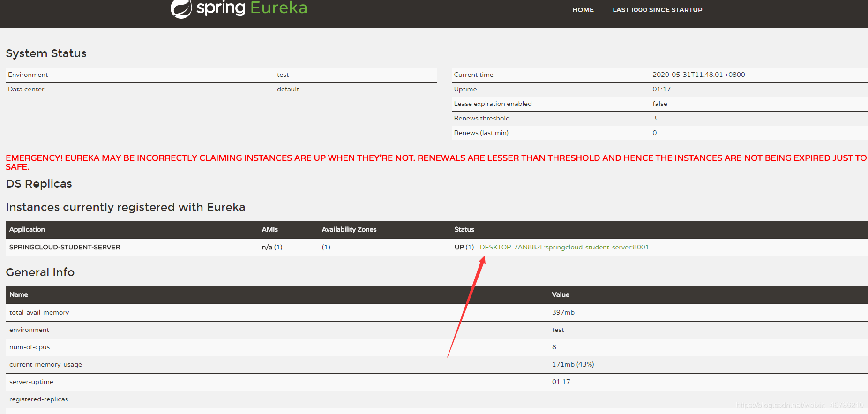The width and height of the screenshot is (868, 414).
Task: Click 'Instances currently registered with Eureka' heading
Action: click(125, 207)
